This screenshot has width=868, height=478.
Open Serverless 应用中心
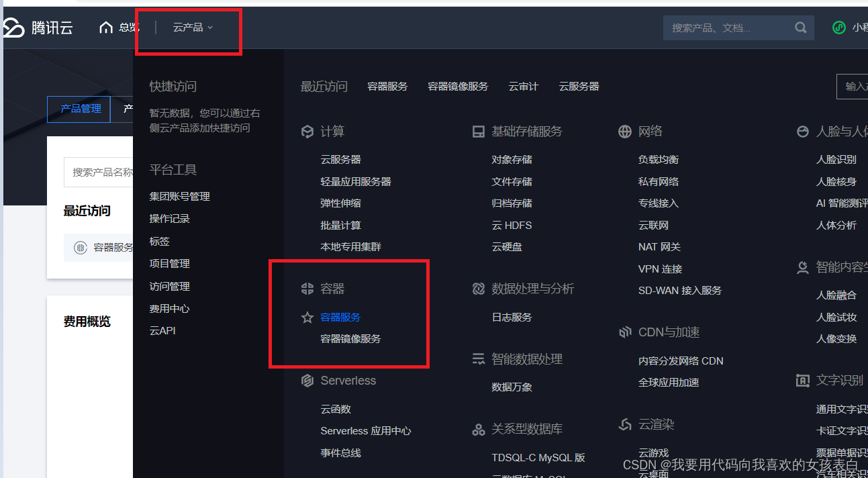coord(366,431)
